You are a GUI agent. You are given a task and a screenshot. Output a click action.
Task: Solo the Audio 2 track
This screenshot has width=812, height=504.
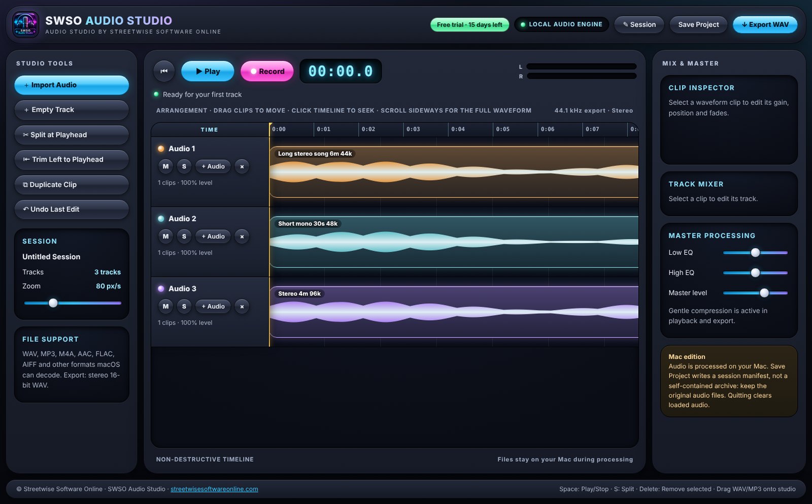(x=184, y=237)
